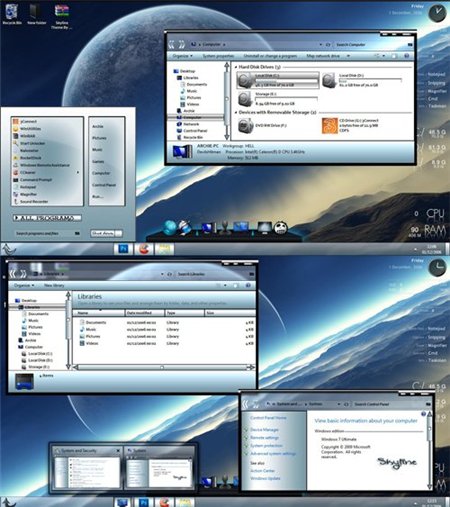Screen dimensions: 450x507
Task: Select Local Disk (D:) drive icon
Action: [329, 80]
